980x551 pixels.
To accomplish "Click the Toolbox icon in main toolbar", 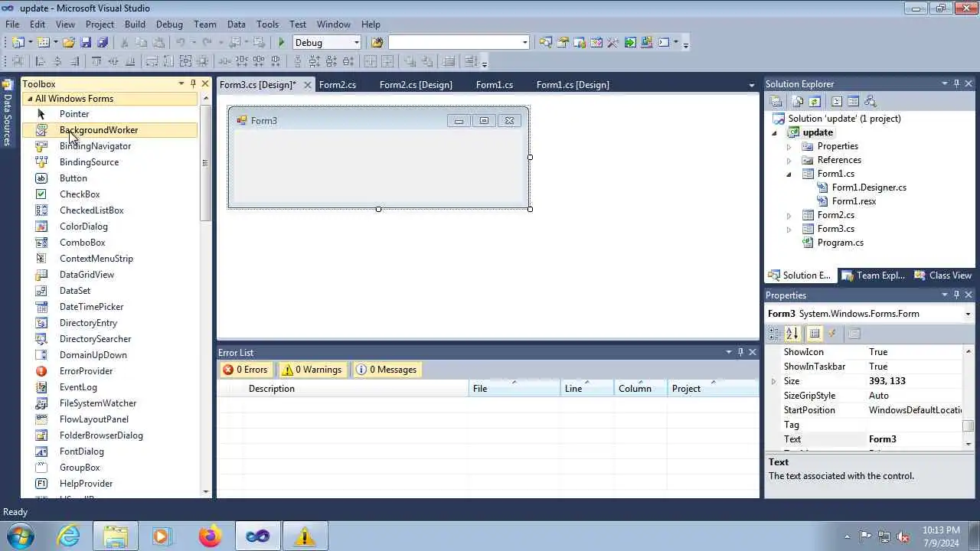I will 613,43.
